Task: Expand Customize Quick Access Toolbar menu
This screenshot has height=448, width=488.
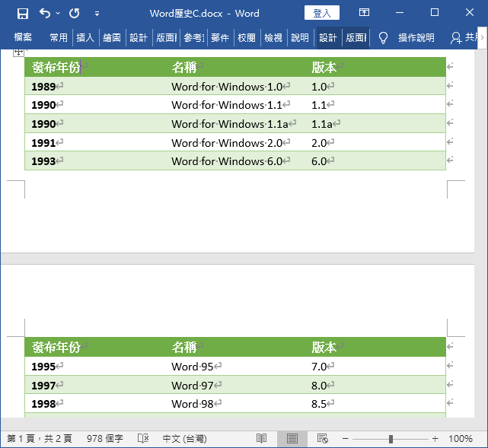Action: point(97,14)
